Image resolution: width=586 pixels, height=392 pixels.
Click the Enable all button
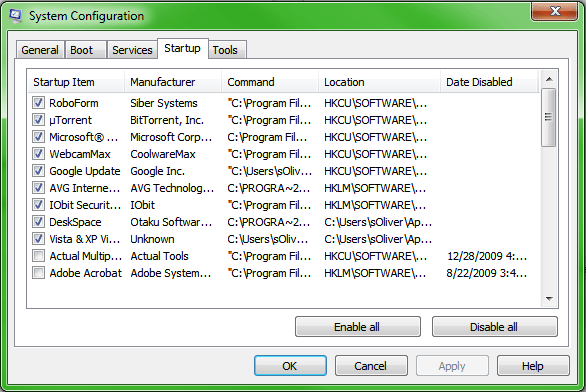click(x=358, y=327)
